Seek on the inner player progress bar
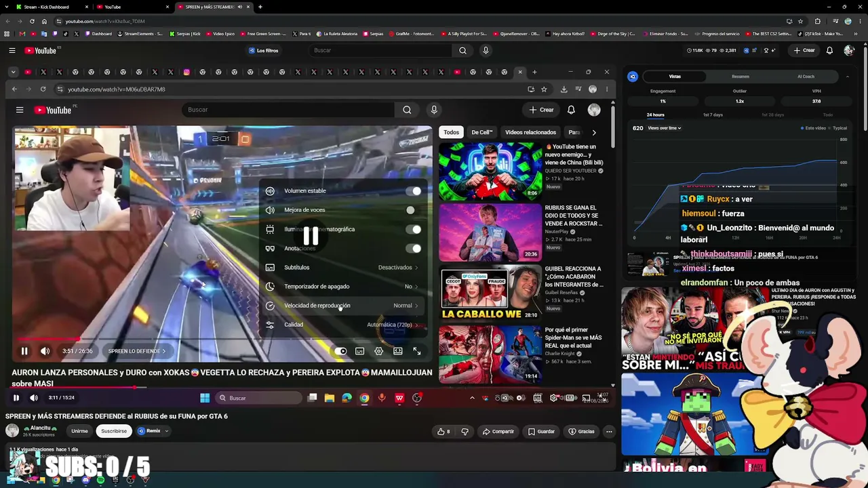 tap(222, 339)
